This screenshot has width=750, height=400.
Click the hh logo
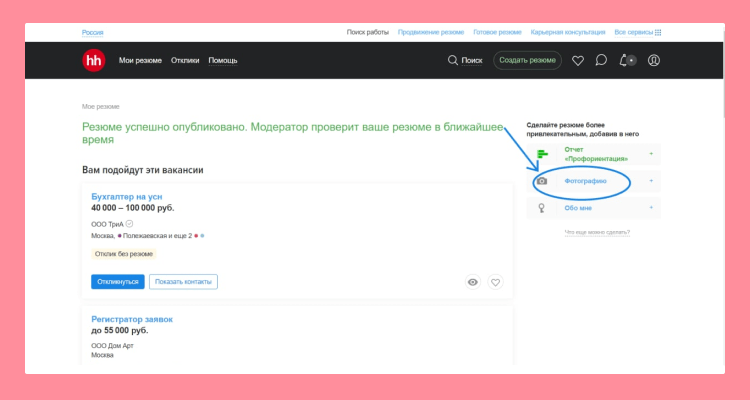pos(94,60)
